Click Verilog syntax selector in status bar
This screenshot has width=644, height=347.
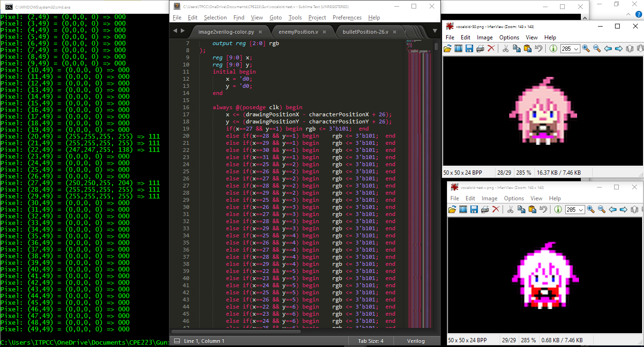416,341
